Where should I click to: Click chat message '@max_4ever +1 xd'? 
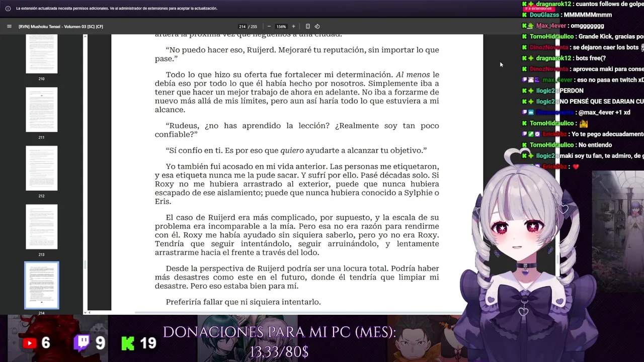click(x=604, y=113)
